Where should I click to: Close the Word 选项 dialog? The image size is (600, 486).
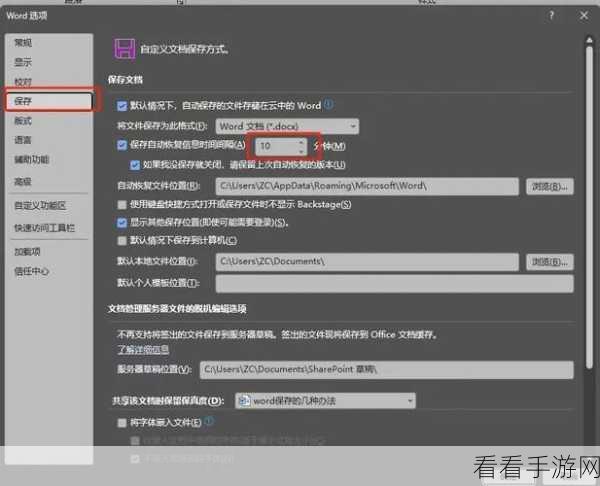tap(584, 16)
